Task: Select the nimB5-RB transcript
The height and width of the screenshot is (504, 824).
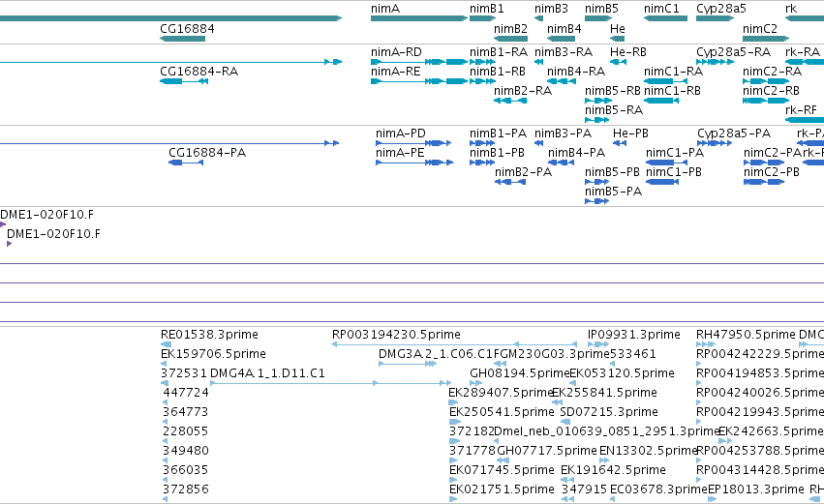Action: [598, 101]
